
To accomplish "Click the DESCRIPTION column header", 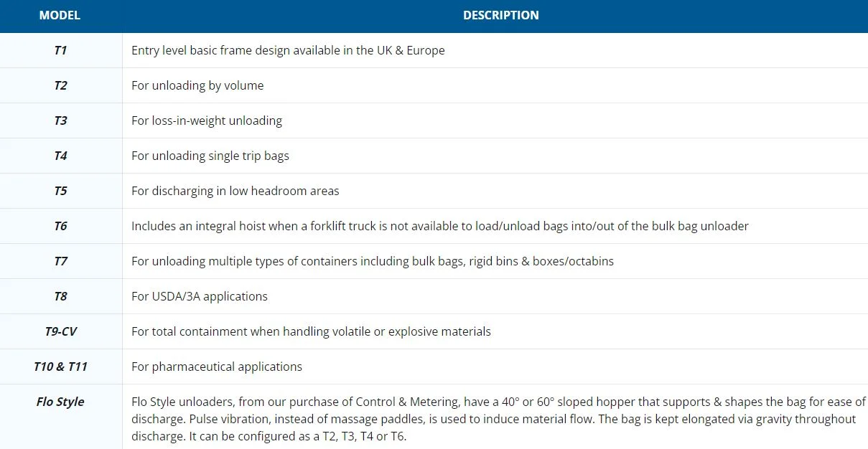I will [500, 15].
